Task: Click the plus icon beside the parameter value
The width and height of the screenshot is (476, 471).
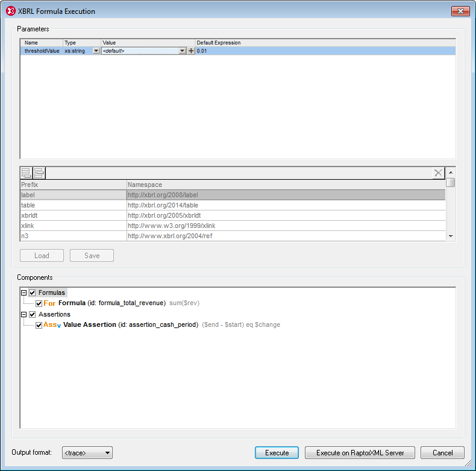Action: pyautogui.click(x=192, y=51)
